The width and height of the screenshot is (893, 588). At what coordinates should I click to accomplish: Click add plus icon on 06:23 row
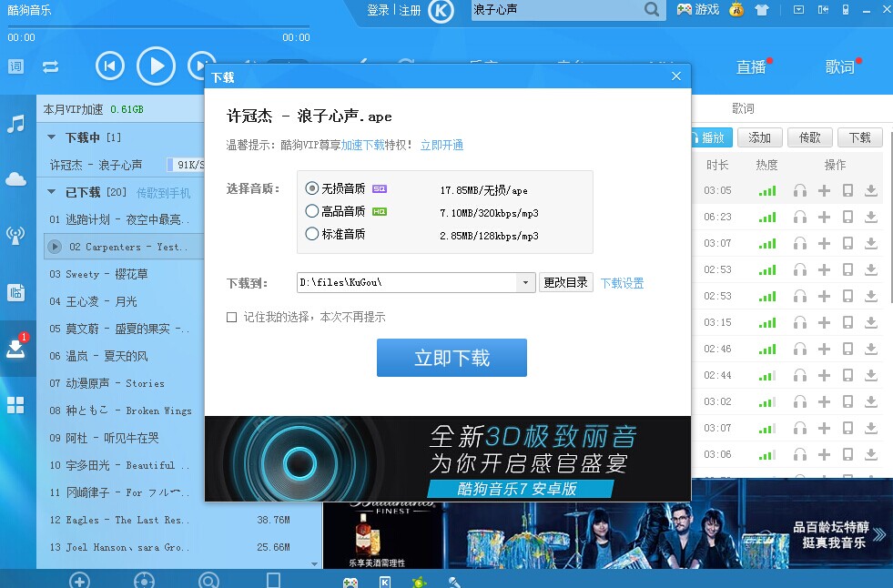(824, 217)
